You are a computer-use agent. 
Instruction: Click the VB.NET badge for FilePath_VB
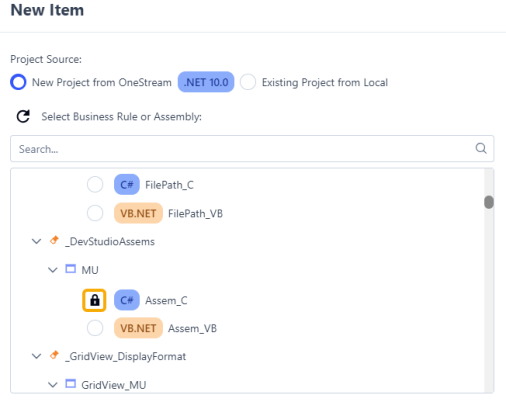138,213
